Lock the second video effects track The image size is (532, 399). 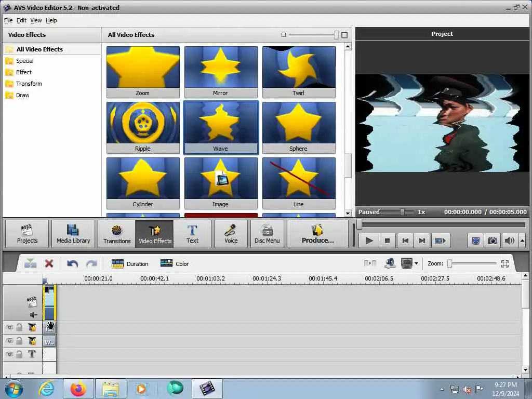19,340
